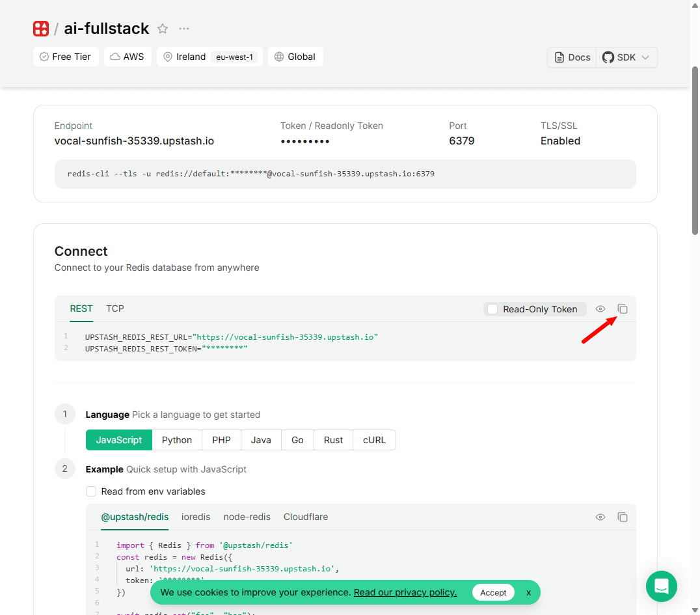
Task: Show hidden token in JavaScript example
Action: (600, 517)
